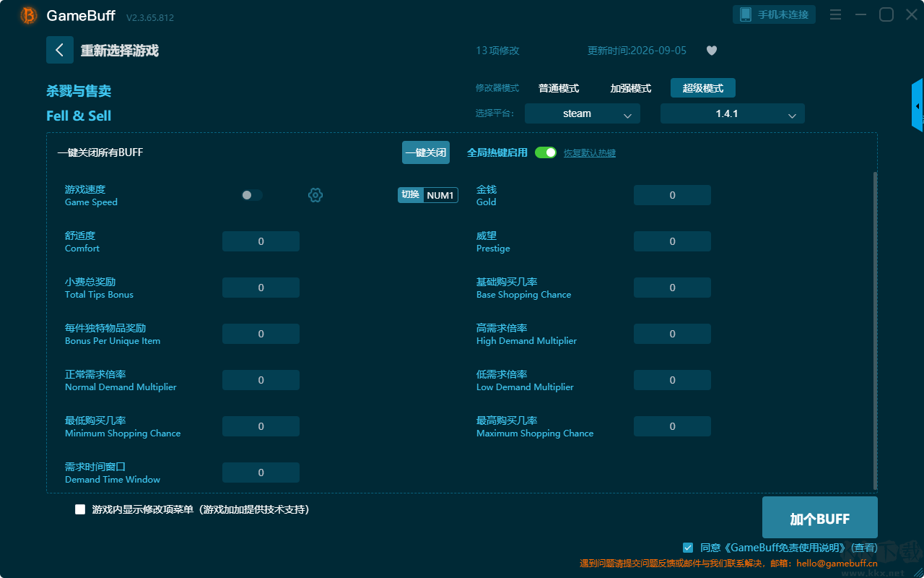Click the Total Tips Bonus field
924x578 pixels.
(261, 288)
